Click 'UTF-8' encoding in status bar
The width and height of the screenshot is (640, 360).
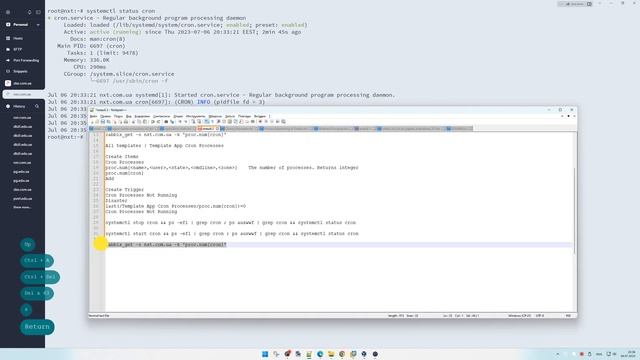[x=540, y=316]
